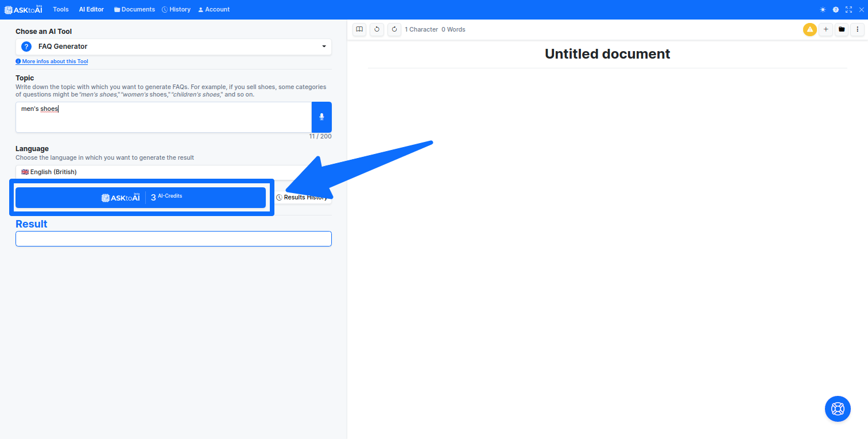This screenshot has height=439, width=868.
Task: Click inside the empty Result field
Action: [x=173, y=238]
